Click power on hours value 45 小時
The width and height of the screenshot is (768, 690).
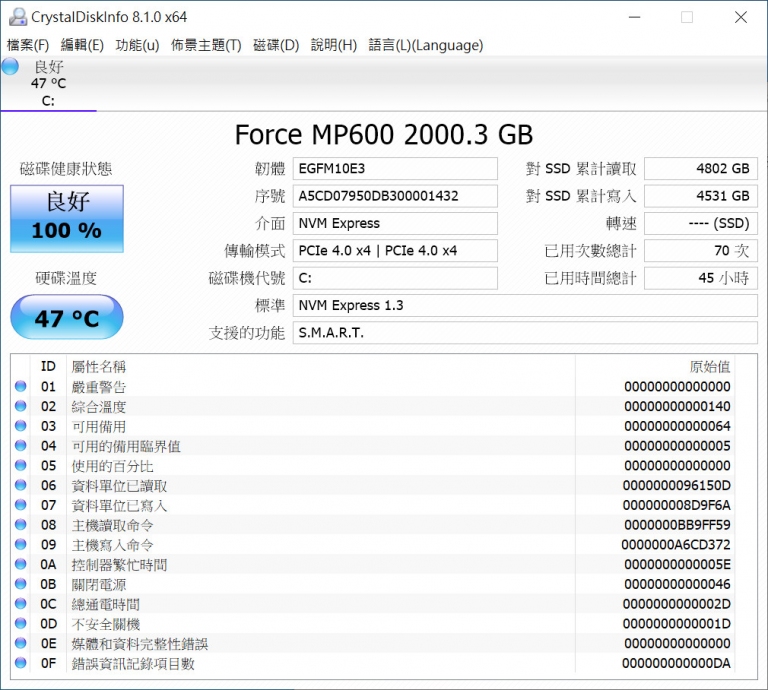(x=701, y=278)
